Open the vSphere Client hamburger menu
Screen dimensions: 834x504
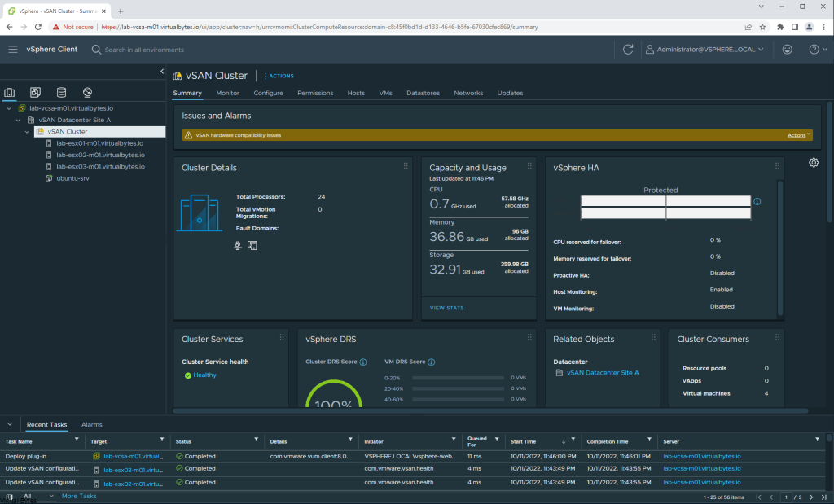(x=12, y=50)
